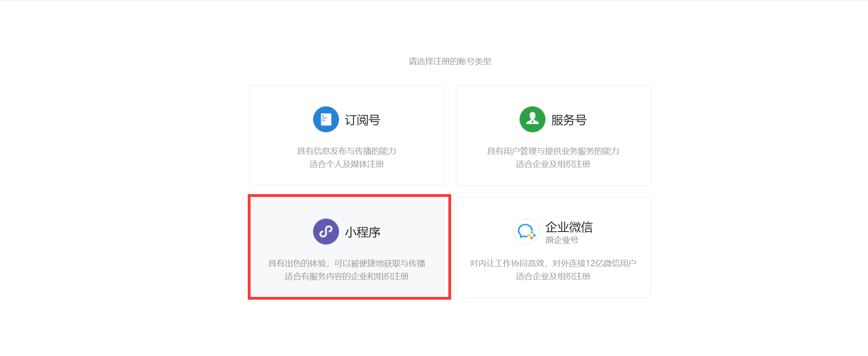Click 对内让工作协同高效 description line
Screen dimensions: 868x356
point(553,263)
